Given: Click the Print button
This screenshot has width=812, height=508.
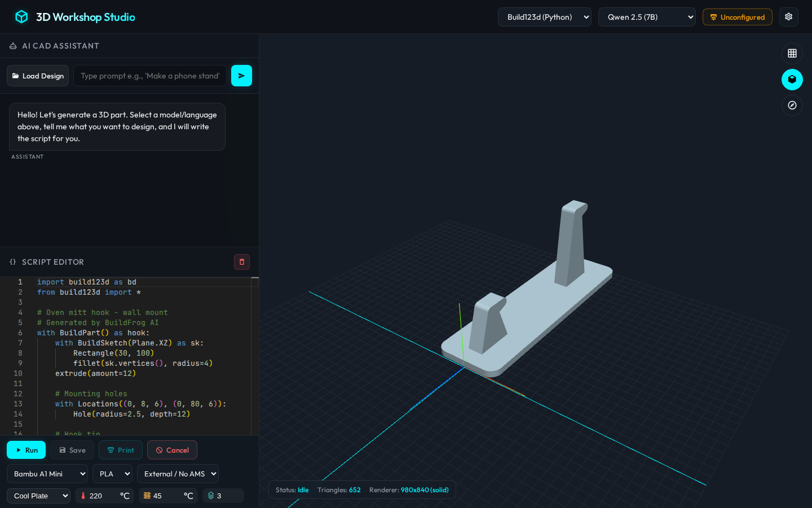Looking at the screenshot, I should [x=121, y=450].
